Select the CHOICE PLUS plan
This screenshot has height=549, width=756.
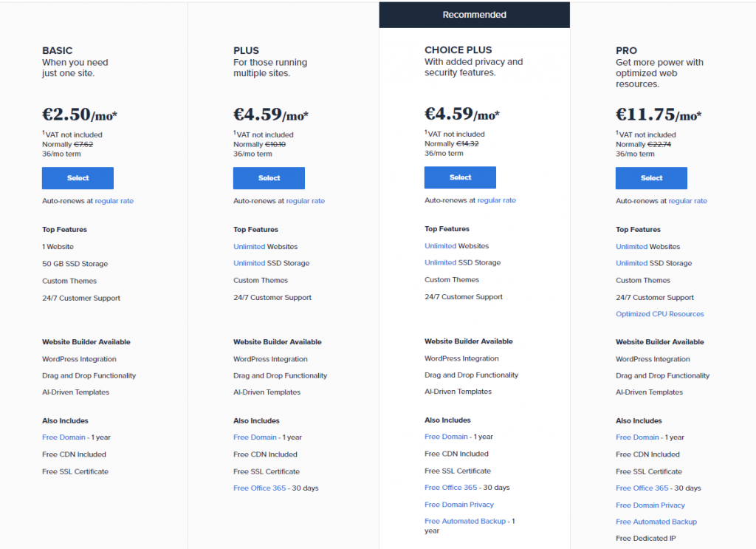tap(460, 177)
